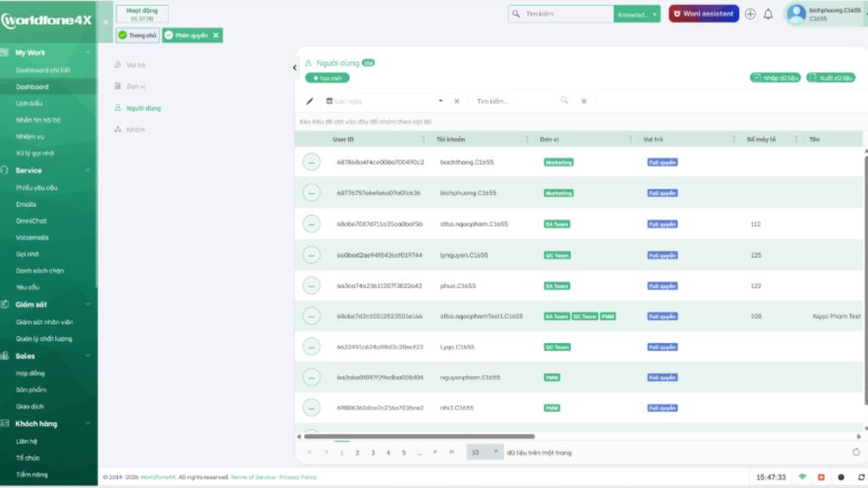Click the next page arrow in pager

[x=435, y=452]
